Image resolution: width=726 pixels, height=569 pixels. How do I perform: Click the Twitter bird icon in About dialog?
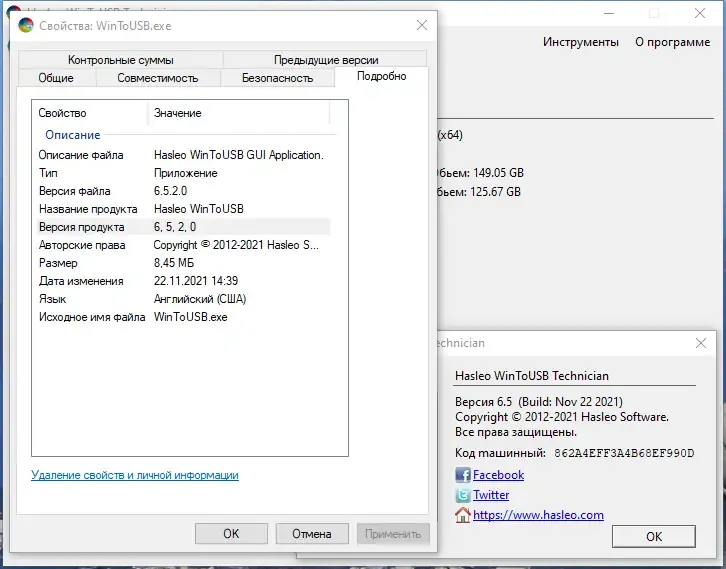[x=463, y=495]
